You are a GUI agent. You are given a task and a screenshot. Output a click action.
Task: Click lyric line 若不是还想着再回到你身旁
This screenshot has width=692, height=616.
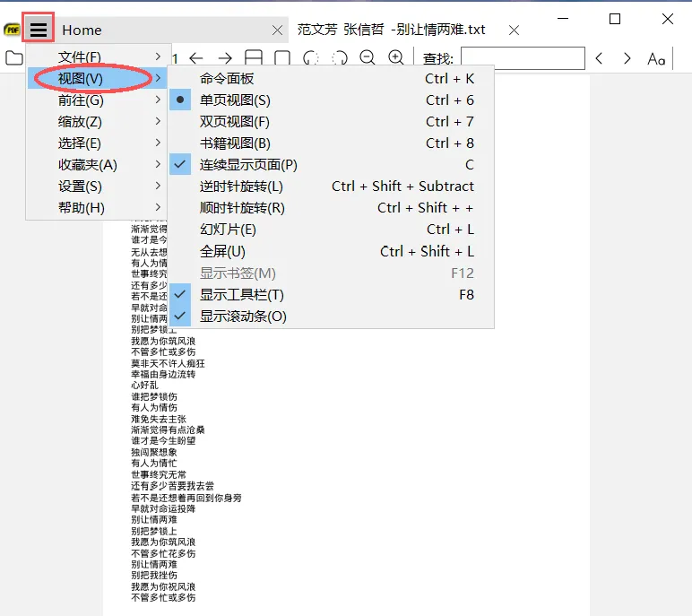point(186,498)
